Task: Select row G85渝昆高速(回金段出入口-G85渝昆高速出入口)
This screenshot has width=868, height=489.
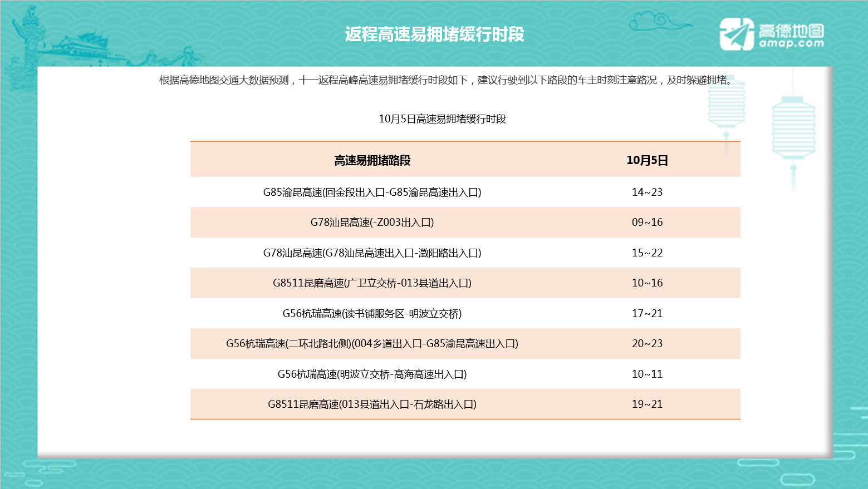Action: 465,192
